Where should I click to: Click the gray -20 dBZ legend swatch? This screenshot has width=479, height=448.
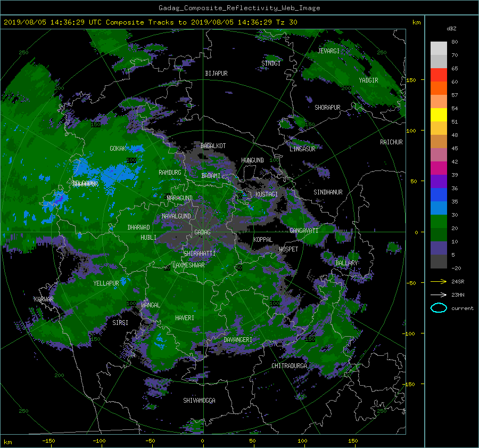point(439,262)
